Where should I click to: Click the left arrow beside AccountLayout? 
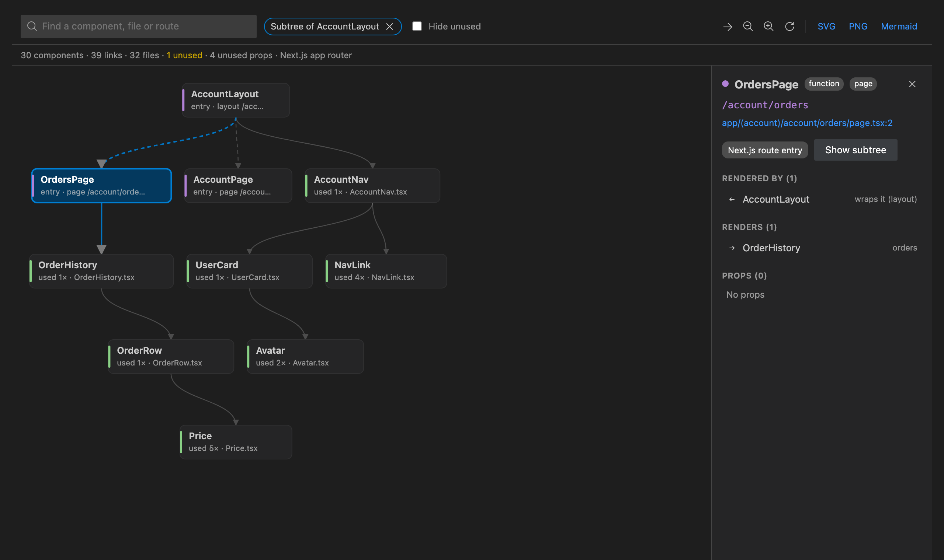point(732,199)
